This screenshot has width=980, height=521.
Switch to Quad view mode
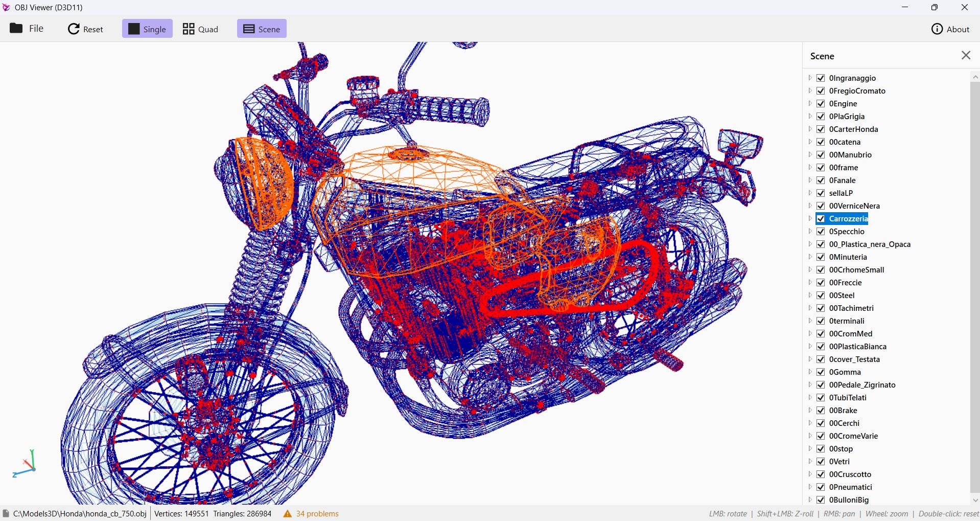coord(201,29)
